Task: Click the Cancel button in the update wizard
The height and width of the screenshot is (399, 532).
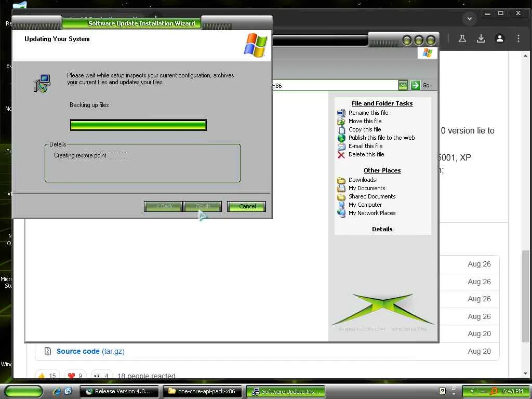Action: pos(247,206)
